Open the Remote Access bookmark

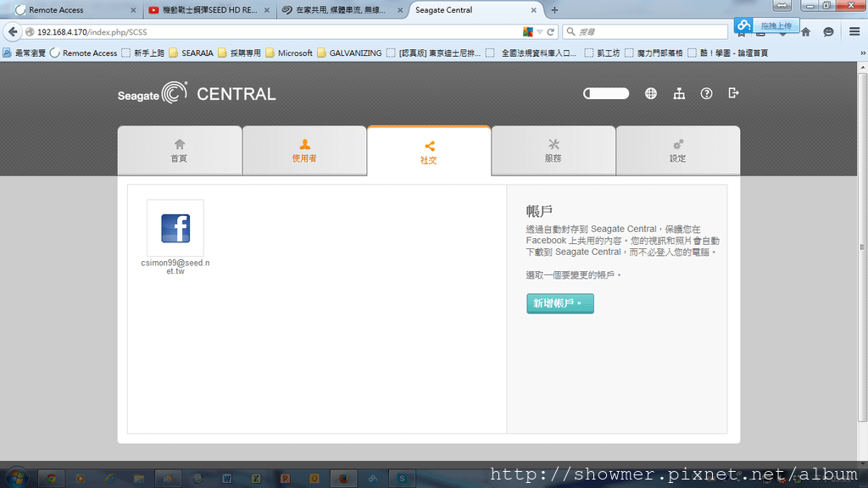[x=84, y=53]
